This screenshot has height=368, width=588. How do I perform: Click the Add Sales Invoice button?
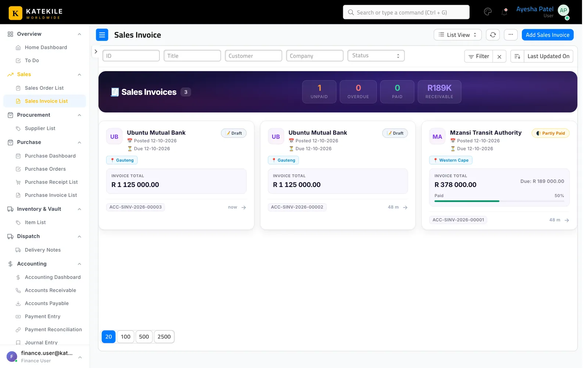coord(548,35)
